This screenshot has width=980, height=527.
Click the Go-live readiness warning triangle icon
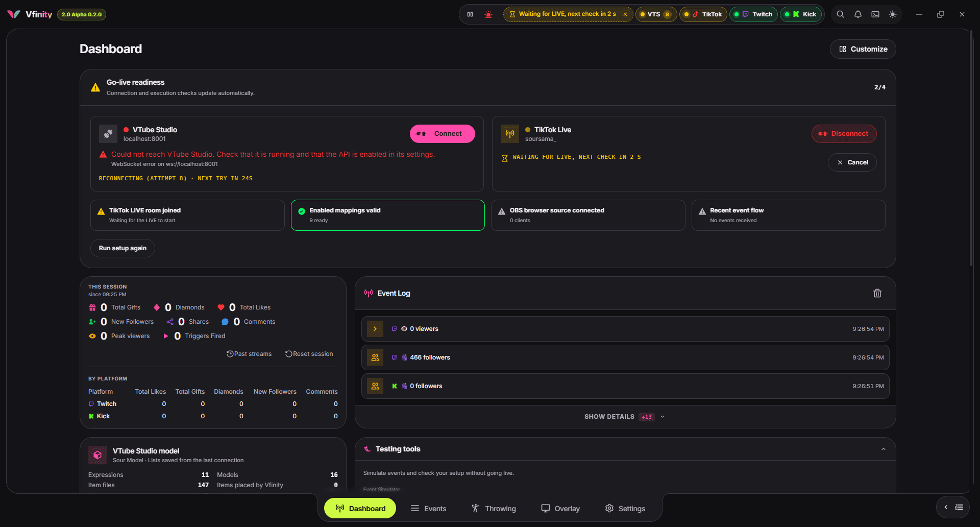[95, 87]
